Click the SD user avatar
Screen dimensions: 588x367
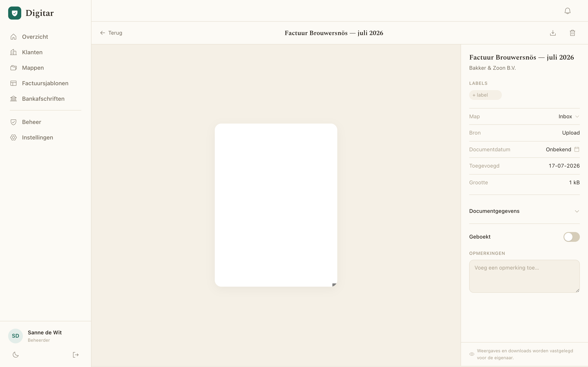(16, 336)
